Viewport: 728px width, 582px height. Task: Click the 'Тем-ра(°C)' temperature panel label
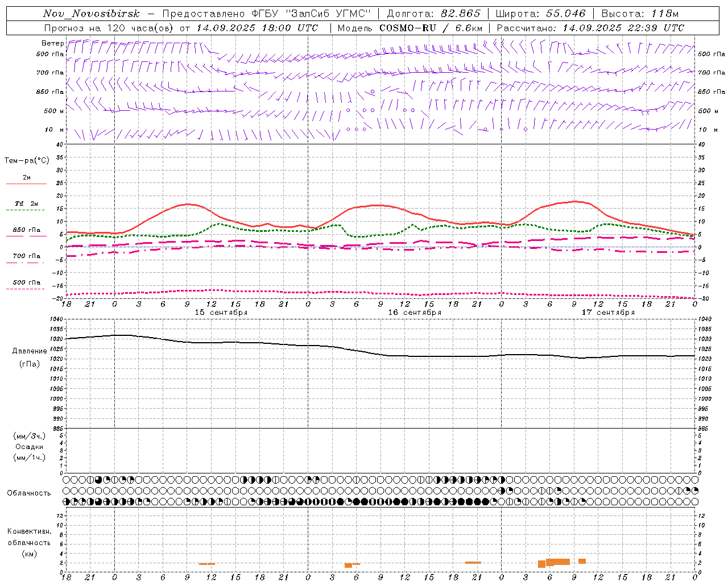27,161
